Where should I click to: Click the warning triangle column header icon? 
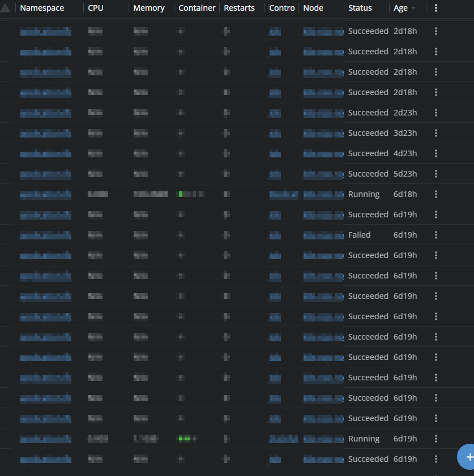pyautogui.click(x=6, y=8)
